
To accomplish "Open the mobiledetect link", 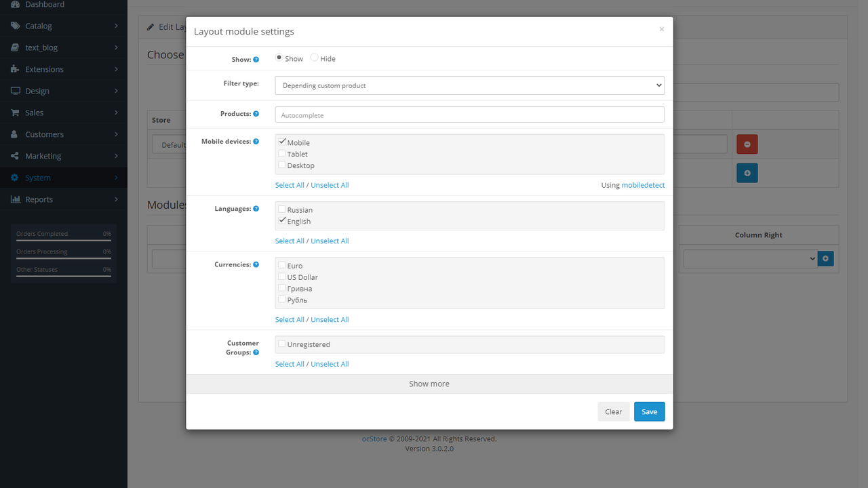I will [643, 185].
